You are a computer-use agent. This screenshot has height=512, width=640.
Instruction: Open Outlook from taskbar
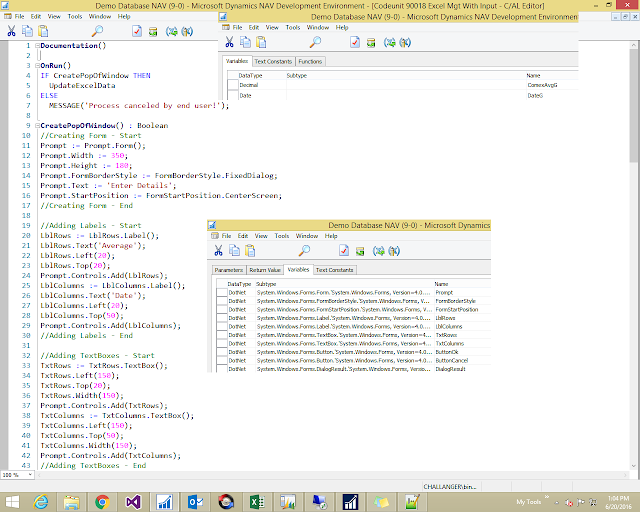195,502
